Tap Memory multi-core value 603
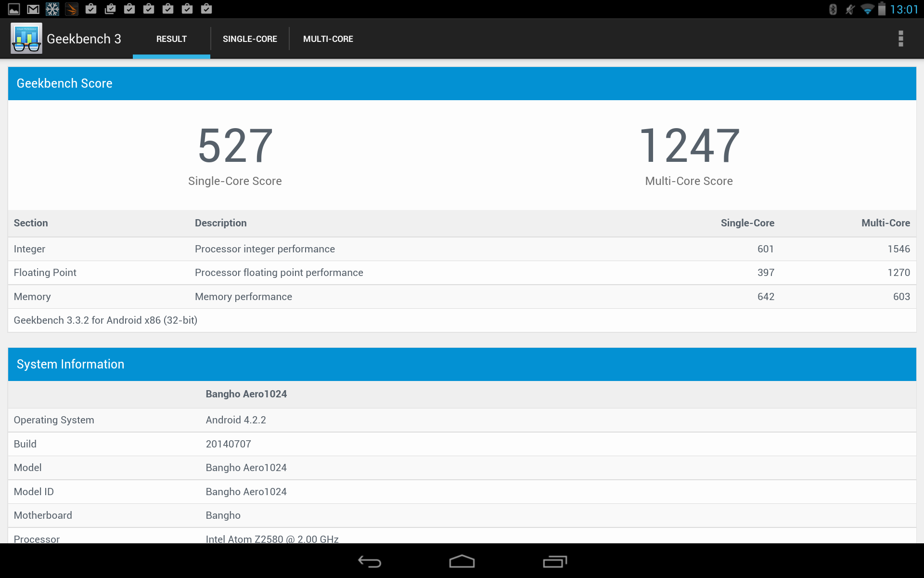The width and height of the screenshot is (924, 578). pyautogui.click(x=901, y=297)
